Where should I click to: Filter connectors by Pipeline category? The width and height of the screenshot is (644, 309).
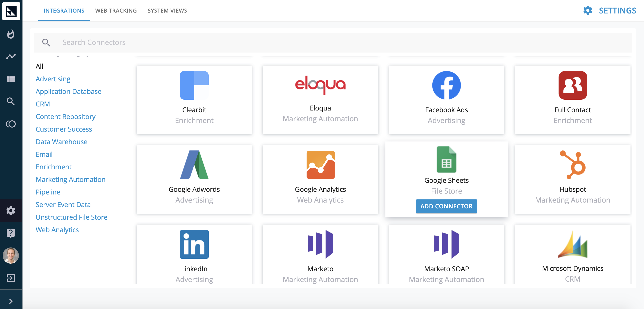(x=48, y=192)
